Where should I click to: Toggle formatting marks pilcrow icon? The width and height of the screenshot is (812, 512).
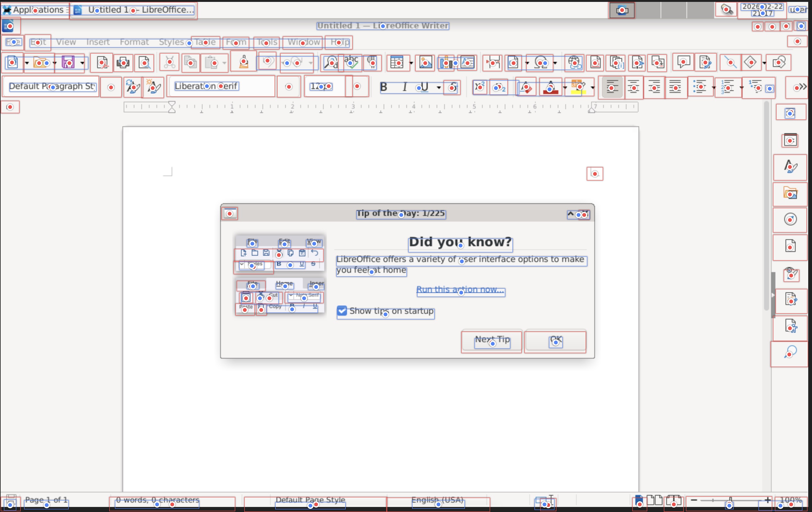point(372,63)
